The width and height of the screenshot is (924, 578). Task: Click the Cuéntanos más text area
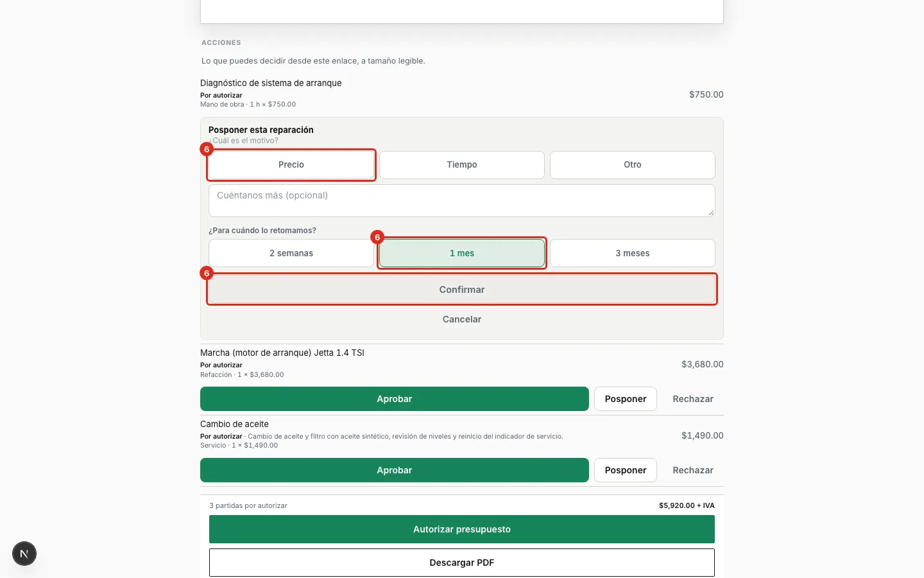coord(462,200)
